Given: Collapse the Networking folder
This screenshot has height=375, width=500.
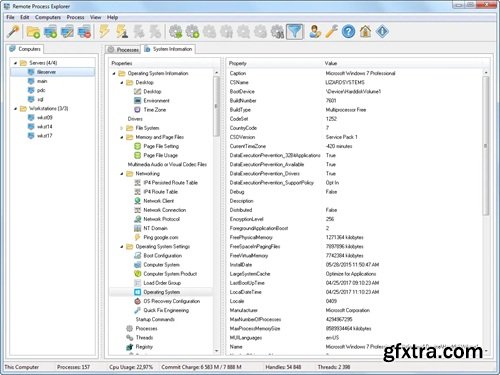Looking at the screenshot, I should click(x=122, y=174).
